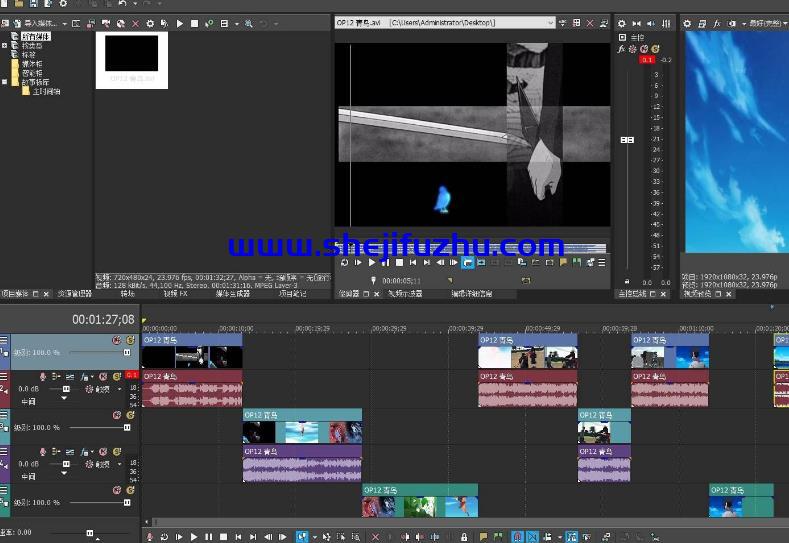Click the lock envelopes padlock icon in bottom toolbar
Viewport: 789px width, 543px height.
tap(464, 537)
